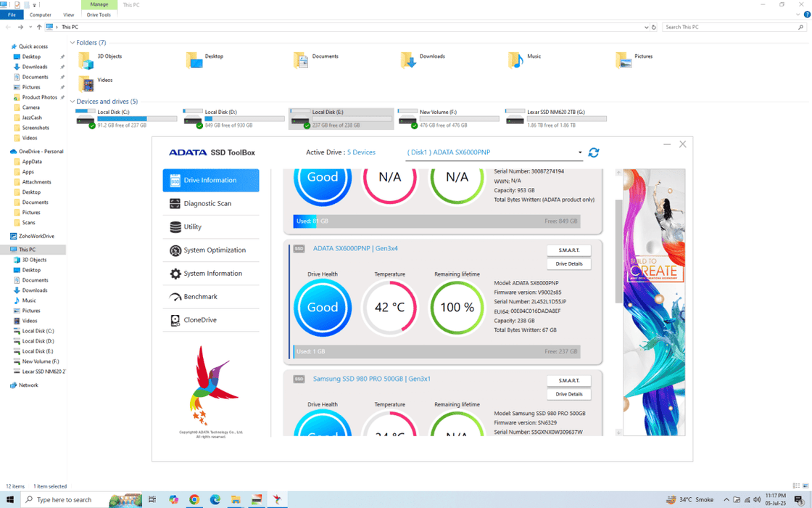812x508 pixels.
Task: Open System Optimization gauge icon
Action: 175,250
